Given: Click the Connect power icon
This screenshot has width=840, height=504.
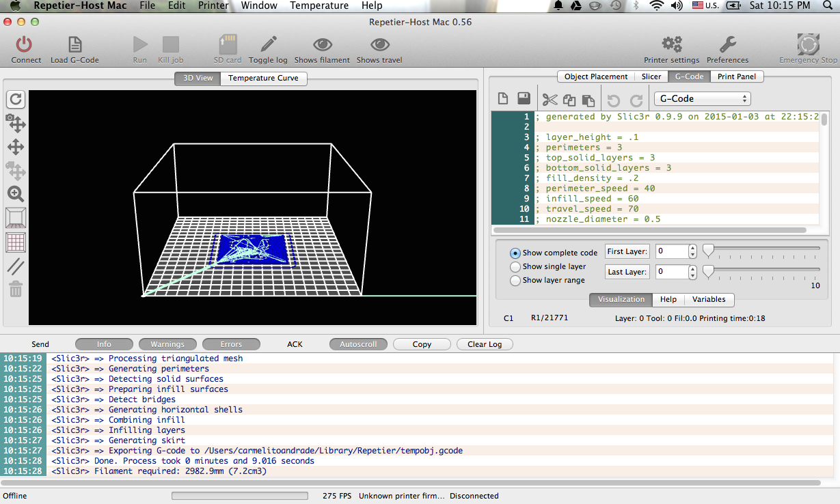Looking at the screenshot, I should 25,45.
